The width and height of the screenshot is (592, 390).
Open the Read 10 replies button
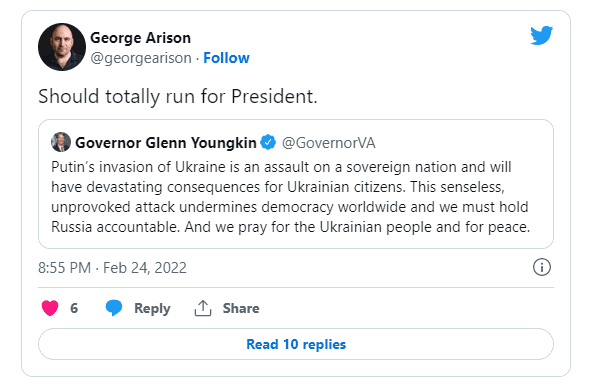[x=296, y=344]
